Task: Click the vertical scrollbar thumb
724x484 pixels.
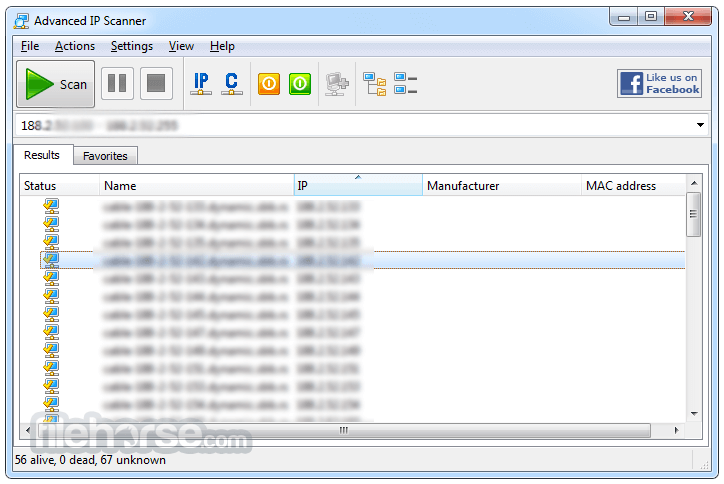Action: coord(694,214)
